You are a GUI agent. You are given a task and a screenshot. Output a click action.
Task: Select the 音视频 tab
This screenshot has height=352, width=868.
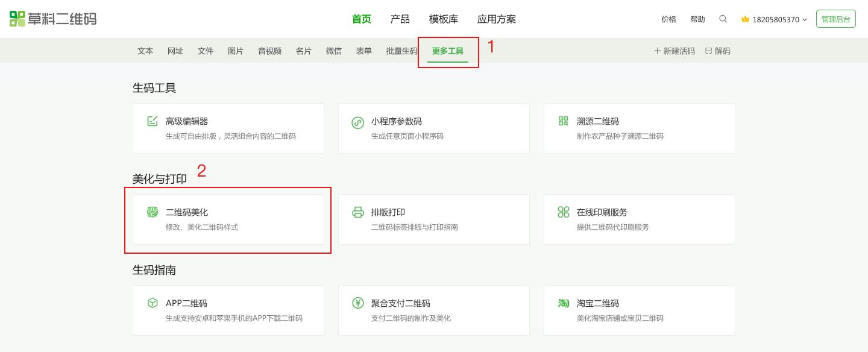(269, 51)
